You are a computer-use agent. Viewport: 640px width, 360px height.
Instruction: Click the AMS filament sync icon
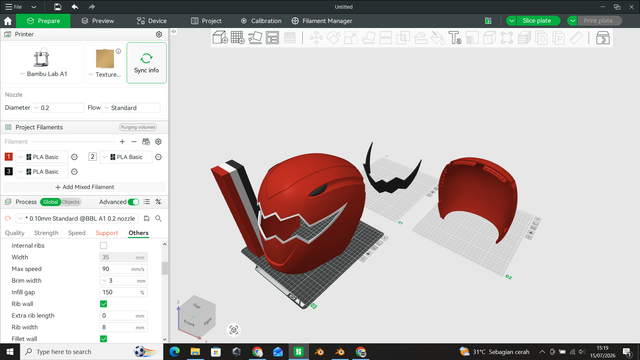tap(146, 142)
